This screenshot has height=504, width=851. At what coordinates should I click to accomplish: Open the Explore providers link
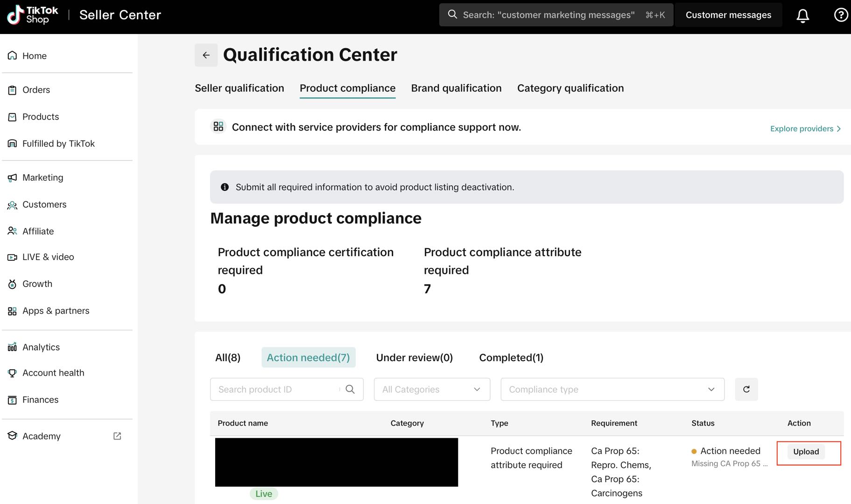(805, 129)
